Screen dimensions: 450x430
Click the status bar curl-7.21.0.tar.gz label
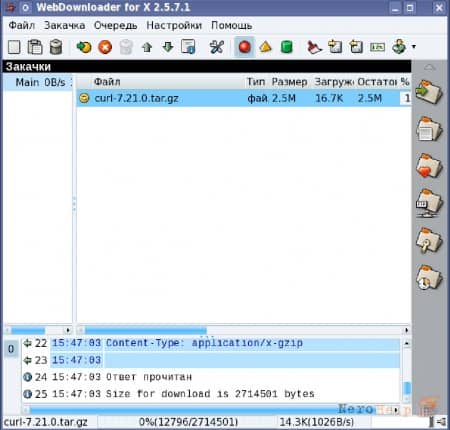click(46, 422)
